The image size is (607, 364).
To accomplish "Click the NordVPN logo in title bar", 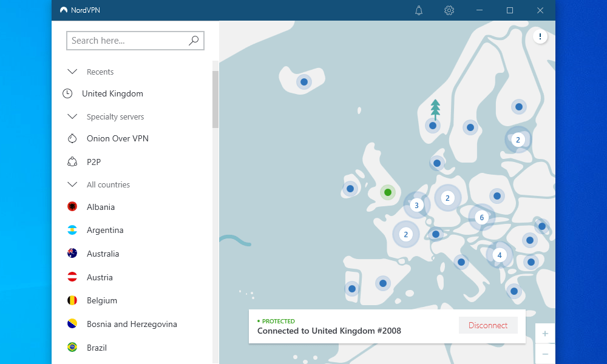I will point(64,10).
